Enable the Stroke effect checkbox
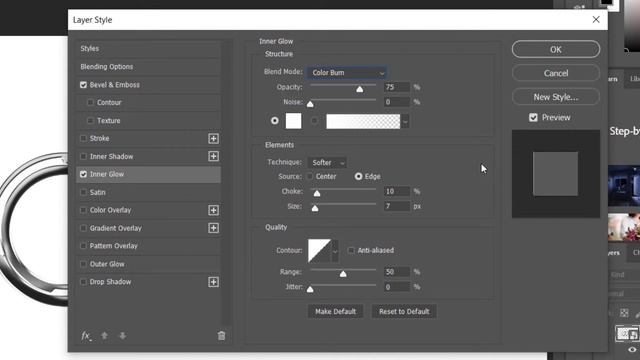 coord(83,138)
